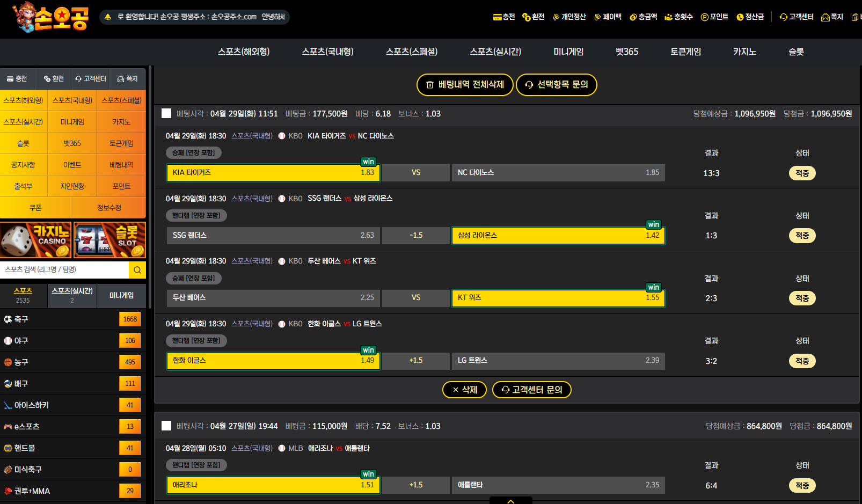This screenshot has width=862, height=504.
Task: Select 권투+MMA category in sidebar
Action: pos(73,491)
